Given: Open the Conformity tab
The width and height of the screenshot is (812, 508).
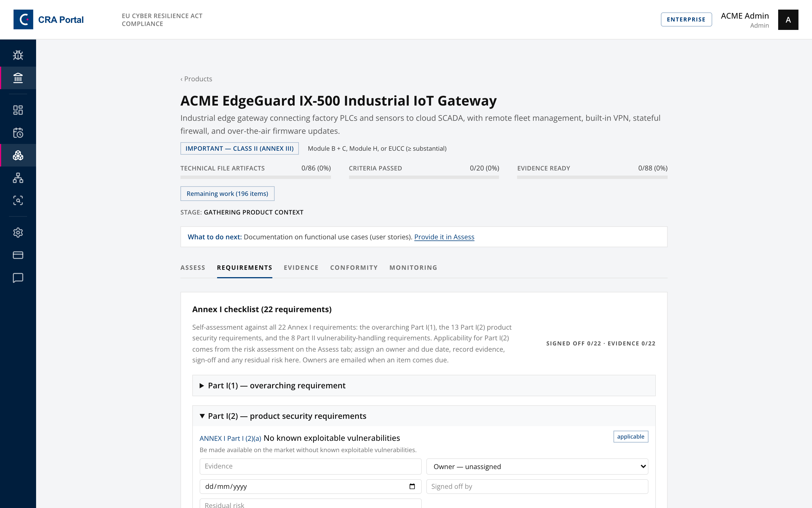Looking at the screenshot, I should [x=354, y=268].
